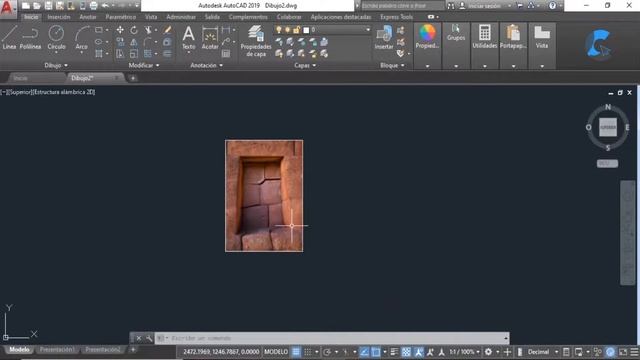The width and height of the screenshot is (640, 360).
Task: Click the add layout plus button
Action: 133,350
